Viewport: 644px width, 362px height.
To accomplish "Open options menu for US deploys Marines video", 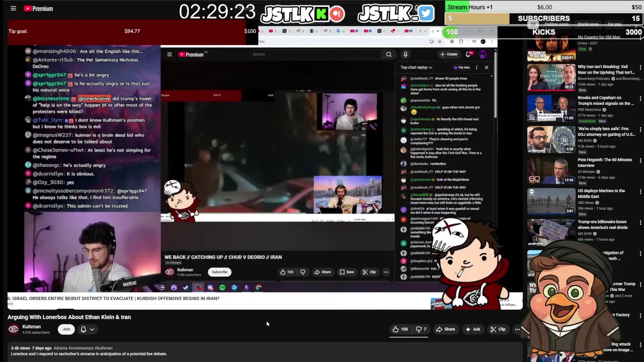I will (640, 192).
